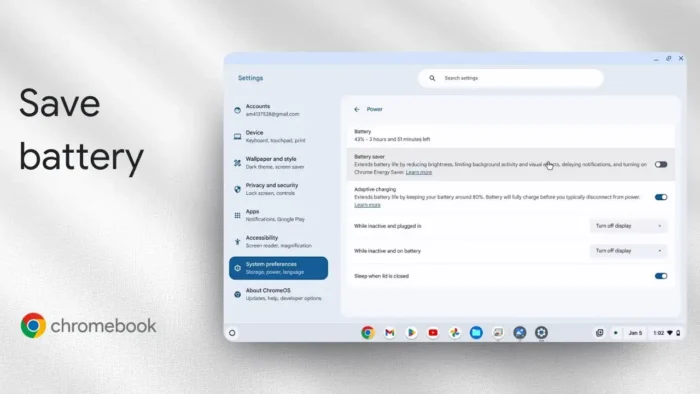Click the About ChromeOS icon
The image size is (700, 394).
tap(238, 294)
